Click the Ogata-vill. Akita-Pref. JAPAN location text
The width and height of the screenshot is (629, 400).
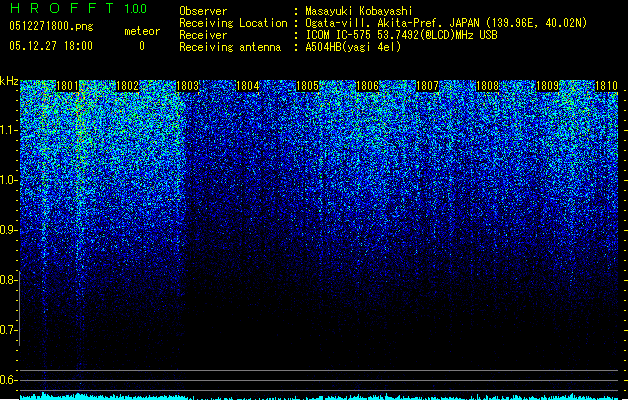446,23
